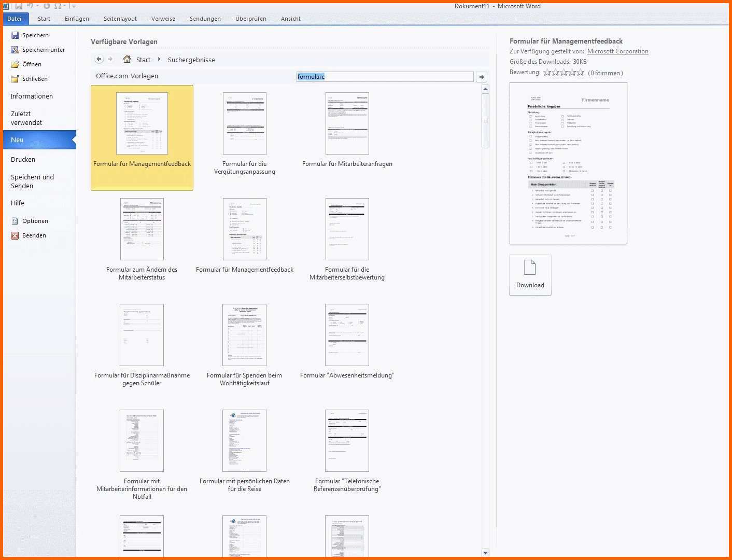Click the back arrow in template navigation

point(99,59)
